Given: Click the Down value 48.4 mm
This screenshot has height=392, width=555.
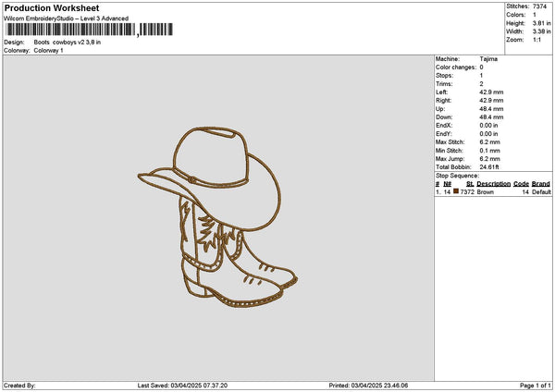Looking at the screenshot, I should (491, 117).
